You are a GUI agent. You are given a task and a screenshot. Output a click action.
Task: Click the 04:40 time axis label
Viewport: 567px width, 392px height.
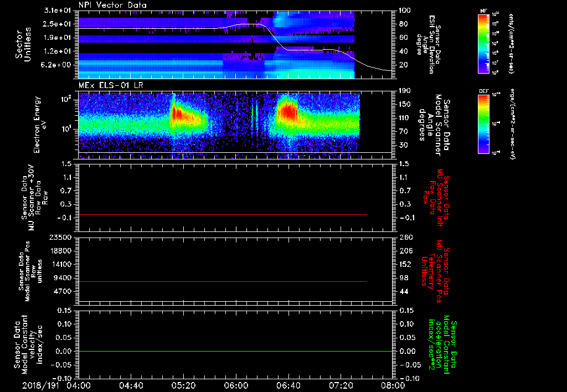click(131, 385)
